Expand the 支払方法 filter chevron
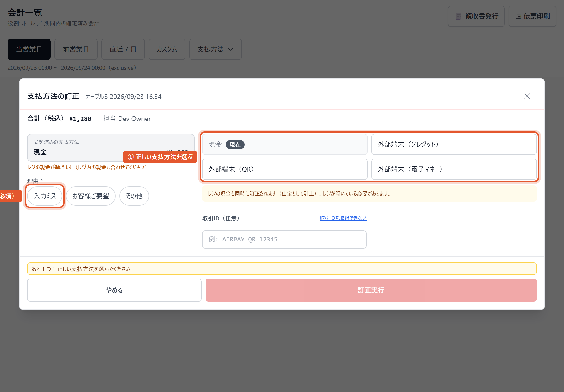Screen dimensions: 564x392 [230, 49]
